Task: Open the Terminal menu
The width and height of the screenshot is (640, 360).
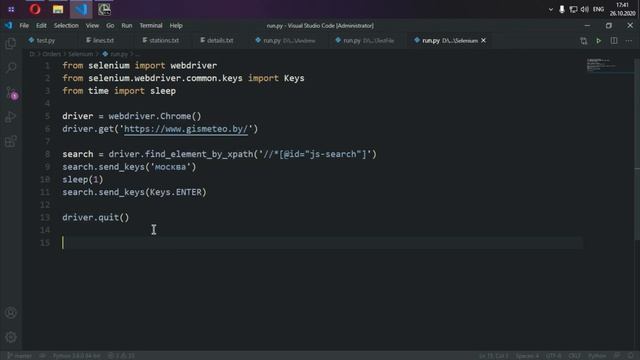Action: click(x=151, y=25)
